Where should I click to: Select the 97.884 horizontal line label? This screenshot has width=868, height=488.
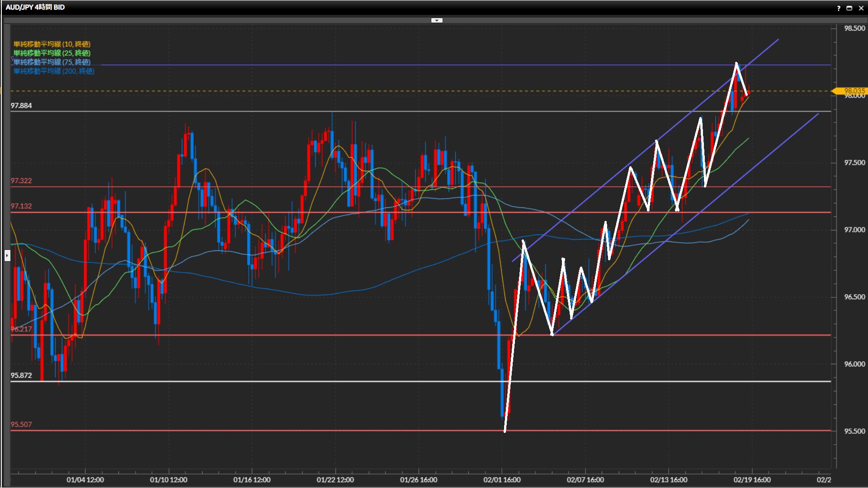click(21, 106)
